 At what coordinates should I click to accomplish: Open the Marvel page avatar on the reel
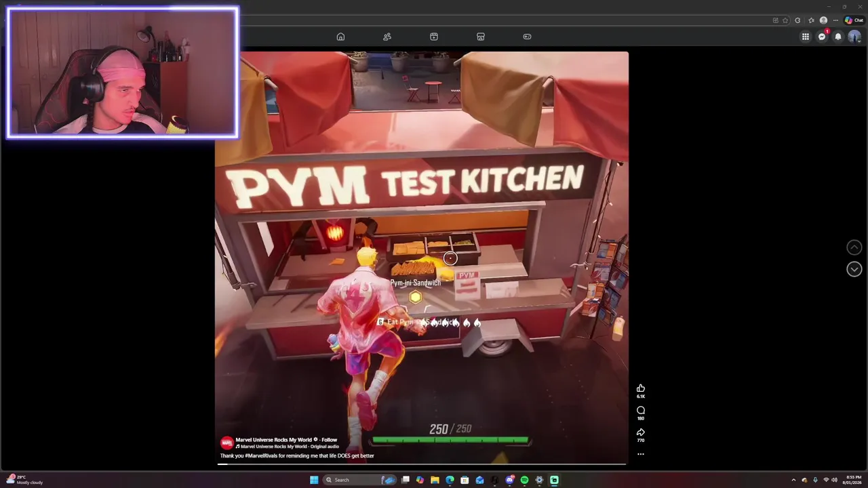pyautogui.click(x=226, y=443)
